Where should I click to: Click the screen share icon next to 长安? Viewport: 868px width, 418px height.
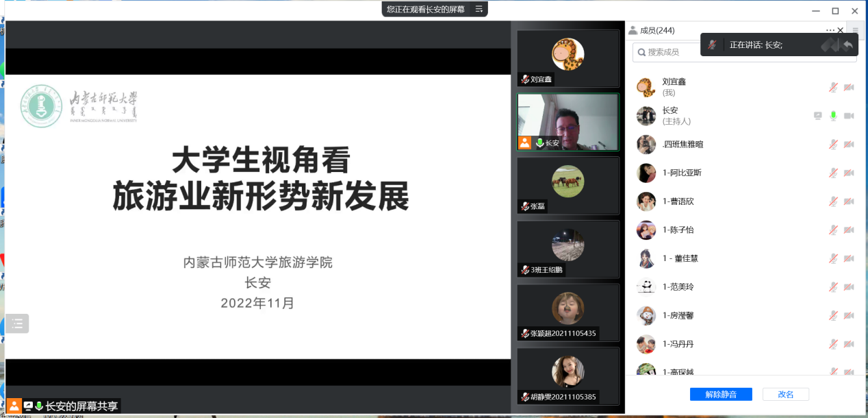(x=817, y=116)
